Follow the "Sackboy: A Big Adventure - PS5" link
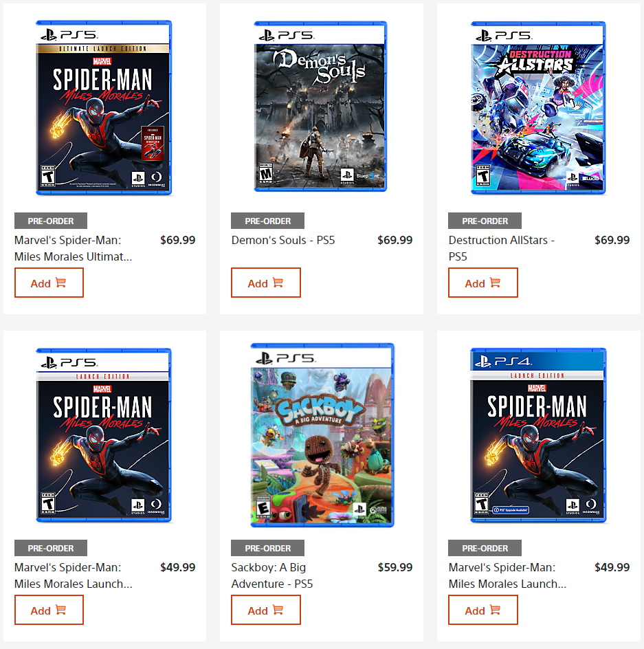This screenshot has width=644, height=649. 272,575
